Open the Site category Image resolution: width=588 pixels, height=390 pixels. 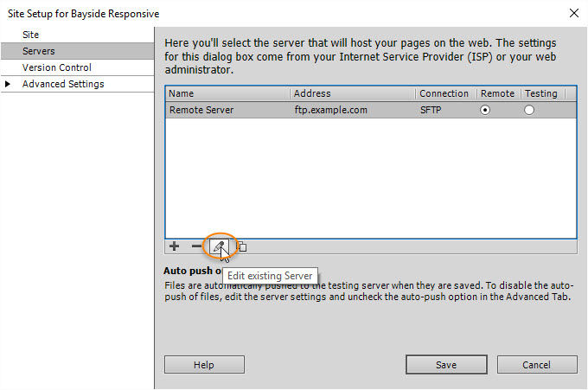coord(77,35)
